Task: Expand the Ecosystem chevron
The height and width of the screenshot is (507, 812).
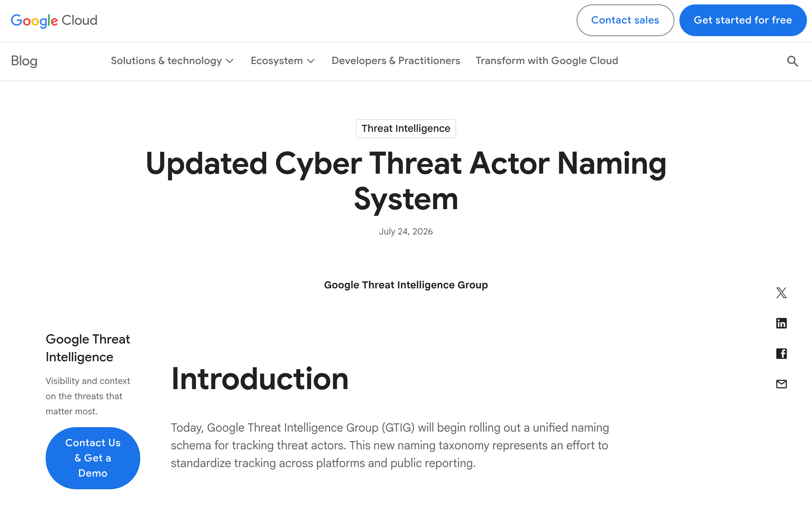Action: [311, 61]
